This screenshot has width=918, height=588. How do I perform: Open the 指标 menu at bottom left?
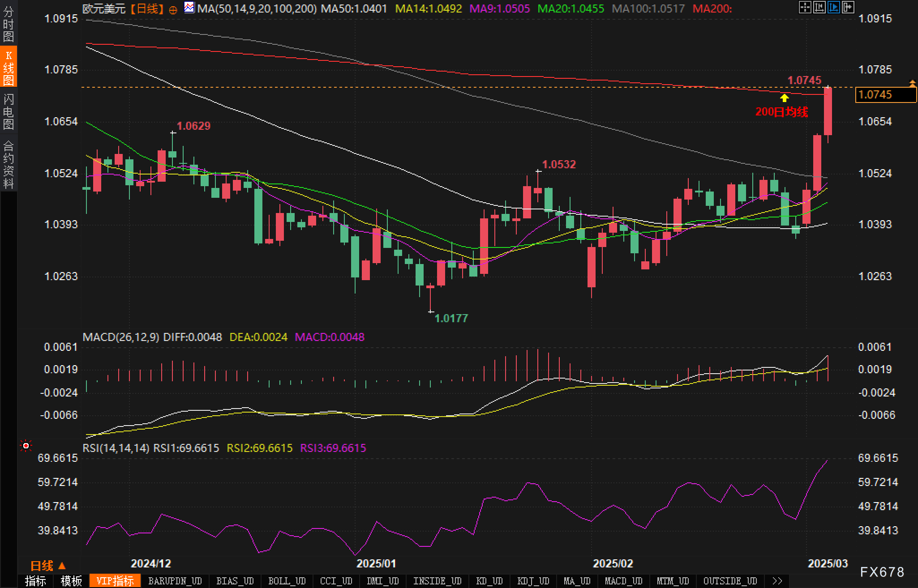pos(35,581)
